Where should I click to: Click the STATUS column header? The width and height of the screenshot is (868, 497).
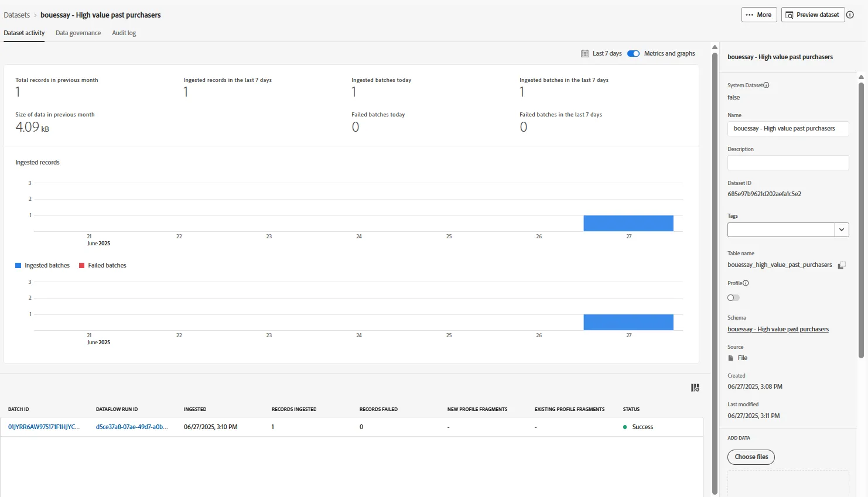(x=631, y=409)
